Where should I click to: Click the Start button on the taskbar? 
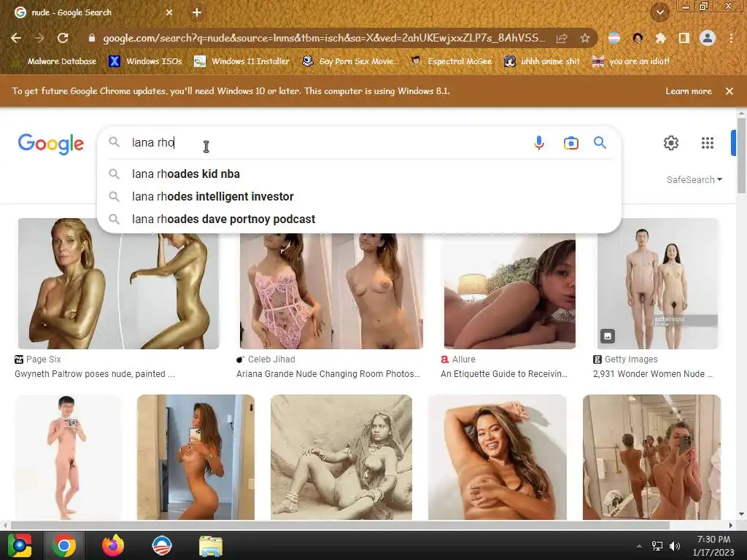[20, 545]
